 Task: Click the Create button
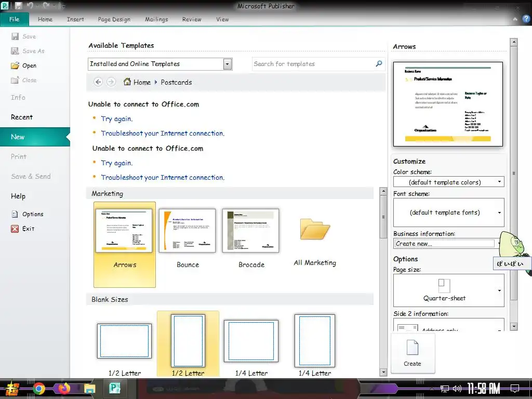tap(413, 353)
